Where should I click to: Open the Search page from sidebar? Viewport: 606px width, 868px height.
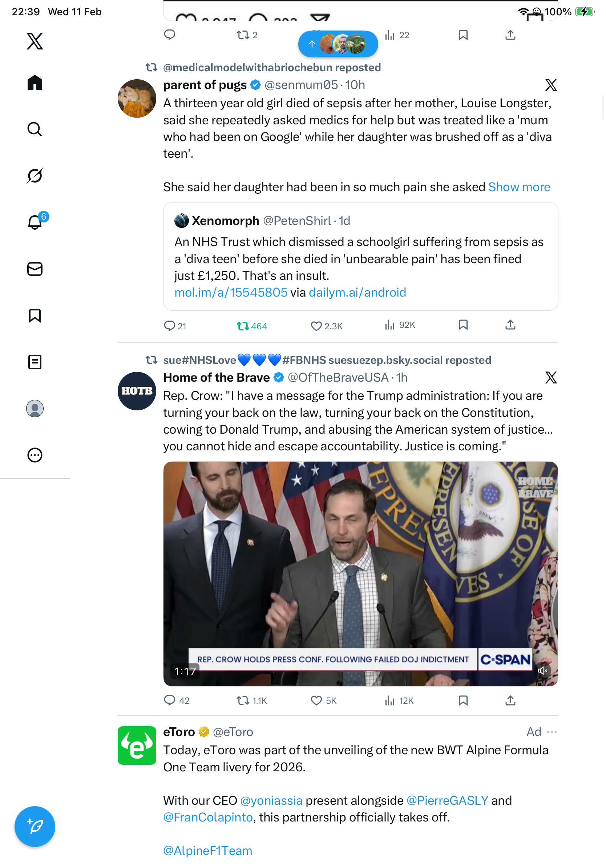tap(35, 129)
